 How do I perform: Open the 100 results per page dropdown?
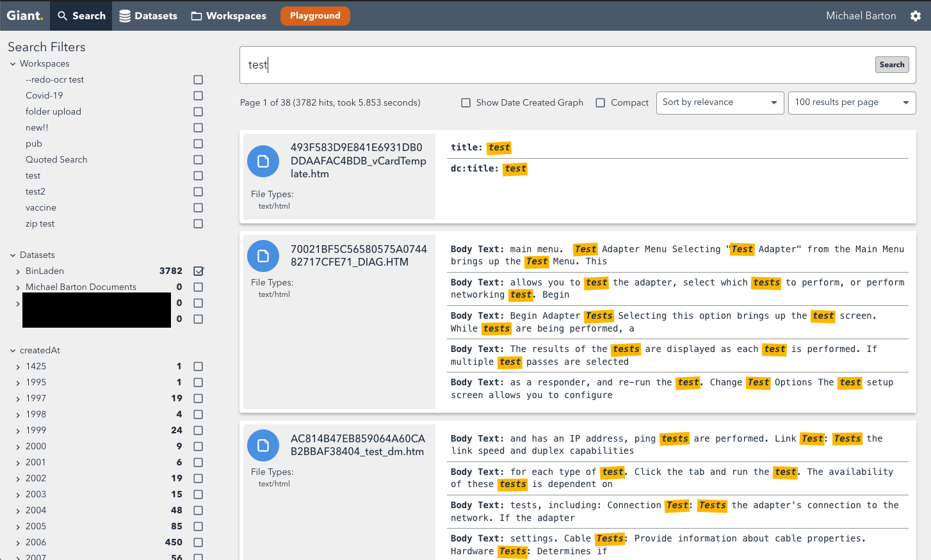pos(852,102)
